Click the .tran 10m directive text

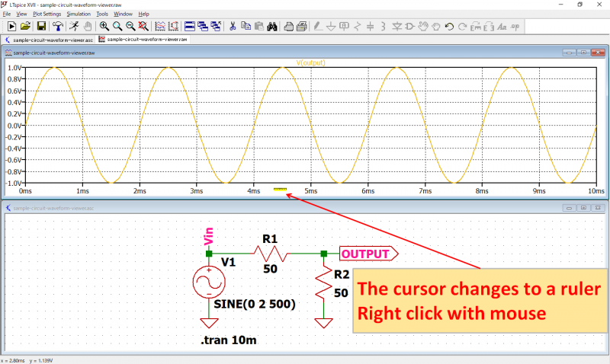pos(229,340)
